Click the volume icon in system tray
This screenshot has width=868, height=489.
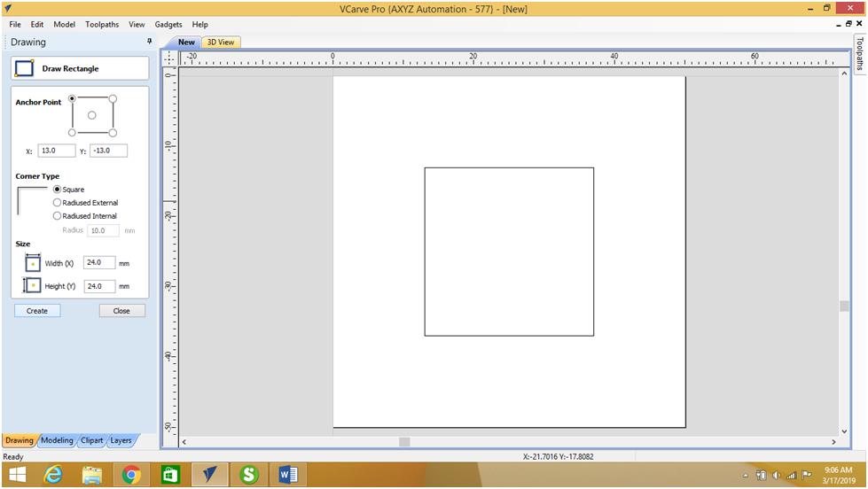pos(776,475)
